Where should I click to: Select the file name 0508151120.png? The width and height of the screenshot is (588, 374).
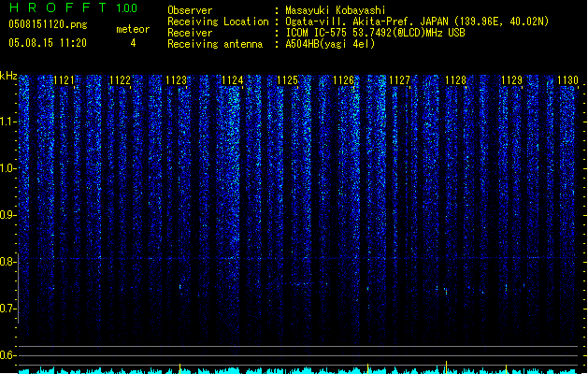coord(48,24)
